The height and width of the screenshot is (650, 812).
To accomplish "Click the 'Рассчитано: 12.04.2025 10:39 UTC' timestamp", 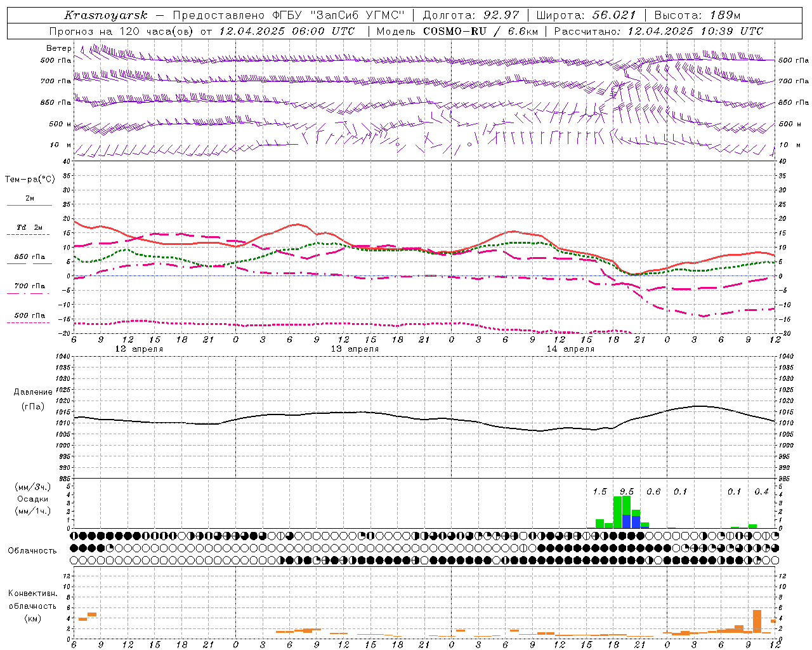I will click(658, 31).
